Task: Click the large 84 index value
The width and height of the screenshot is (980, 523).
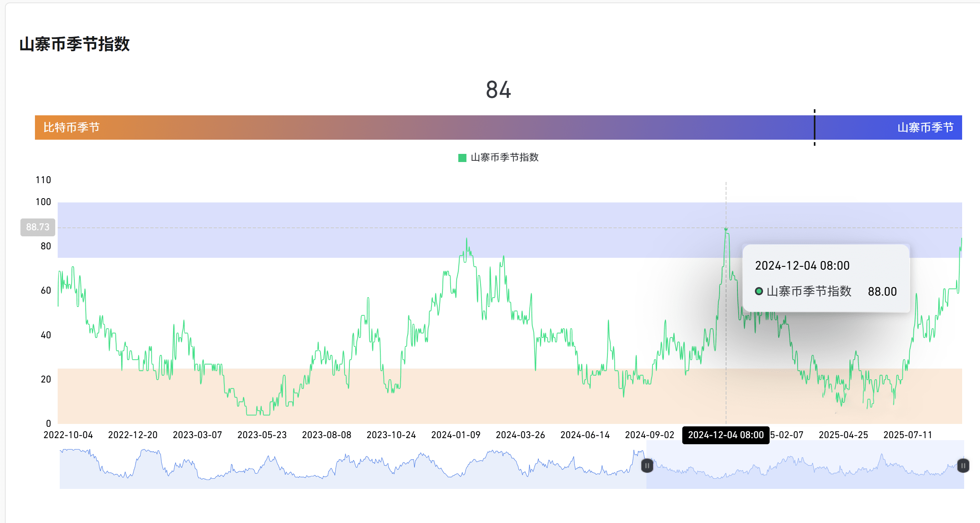Action: (498, 90)
